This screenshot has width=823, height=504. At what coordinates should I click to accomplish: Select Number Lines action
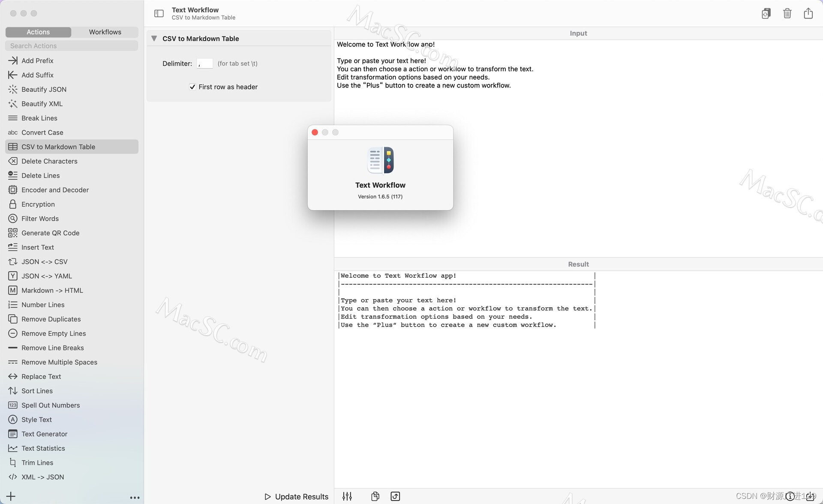point(72,305)
